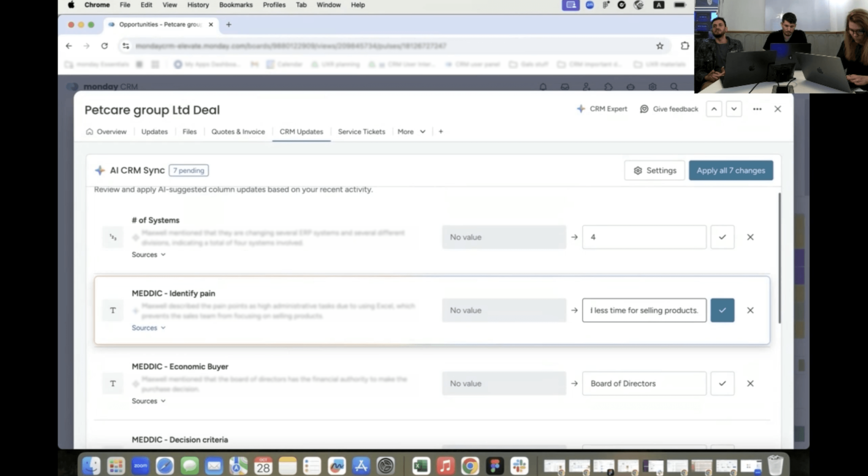Image resolution: width=868 pixels, height=476 pixels.
Task: Open a new Chrome tab
Action: point(229,24)
